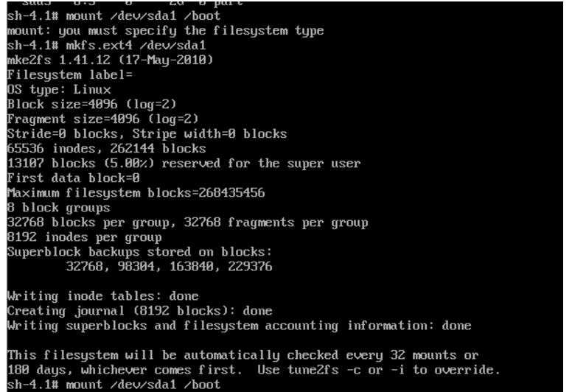The image size is (572, 392).
Task: Click the '32768 blocks per group' line
Action: click(x=187, y=223)
